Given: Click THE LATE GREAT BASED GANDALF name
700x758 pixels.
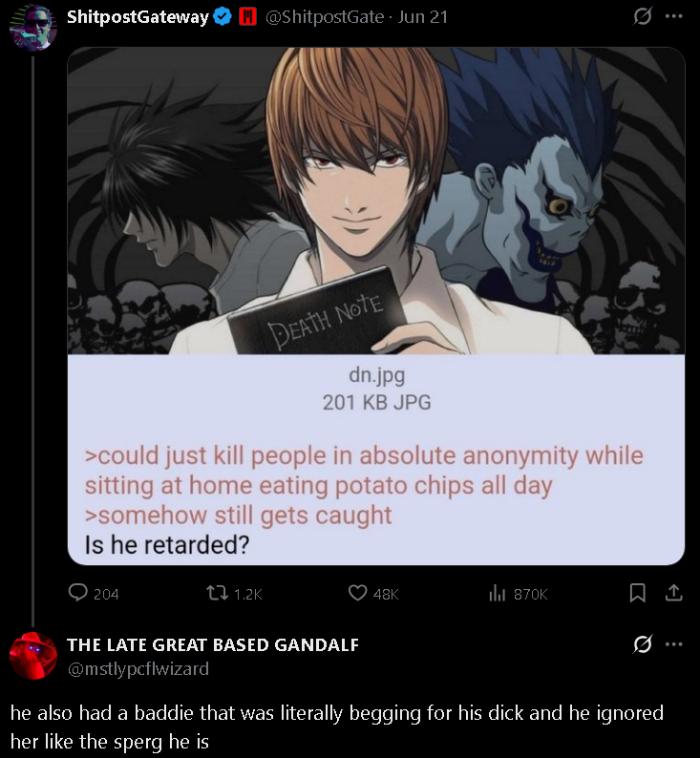Looking at the screenshot, I should point(213,645).
